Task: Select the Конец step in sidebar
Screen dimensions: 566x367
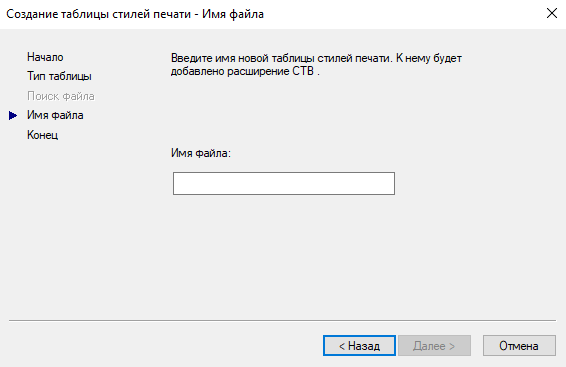Action: point(42,135)
